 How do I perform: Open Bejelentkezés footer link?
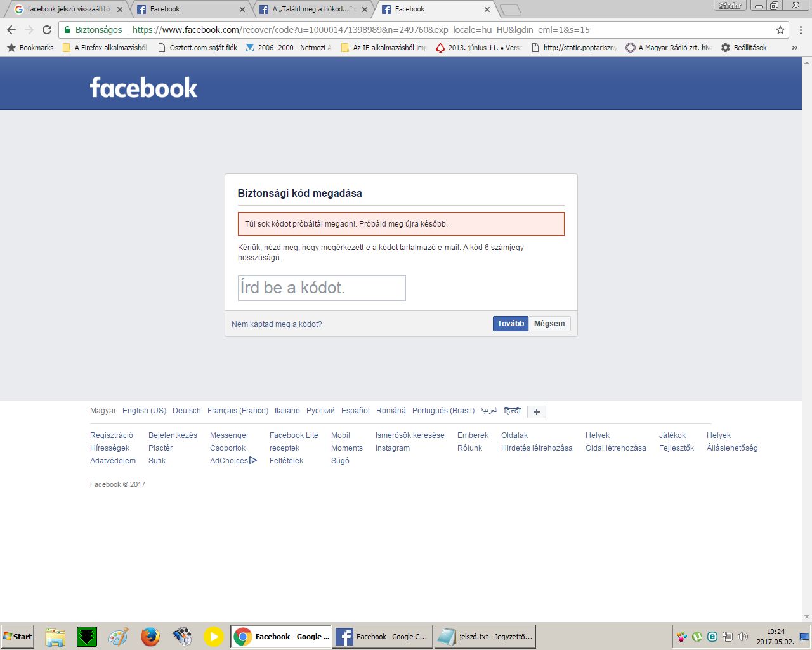tap(173, 435)
